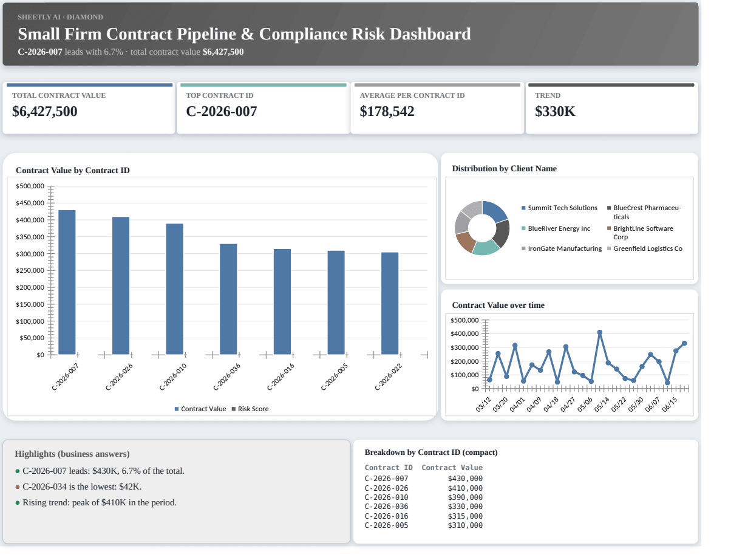Open the Average Per Contract ID card

pos(437,108)
